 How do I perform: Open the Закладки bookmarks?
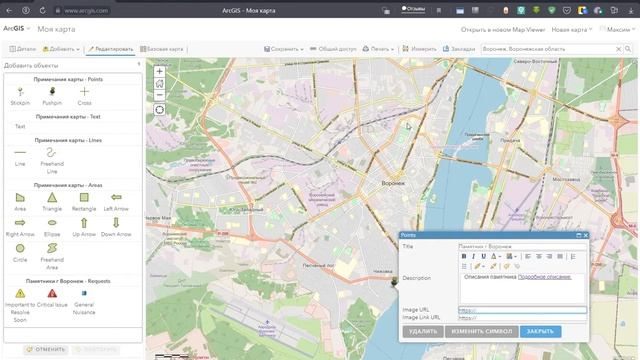(459, 49)
